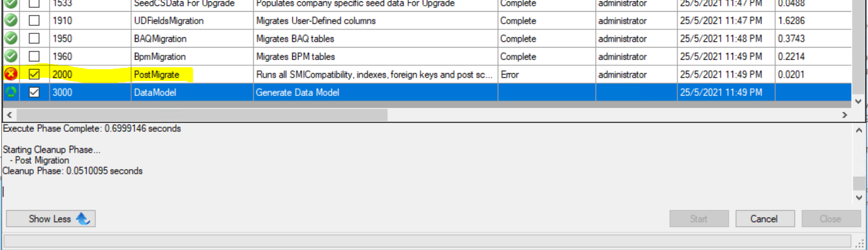The height and width of the screenshot is (250, 868).
Task: Click green check icon for BpmMigration row
Action: coord(10,56)
